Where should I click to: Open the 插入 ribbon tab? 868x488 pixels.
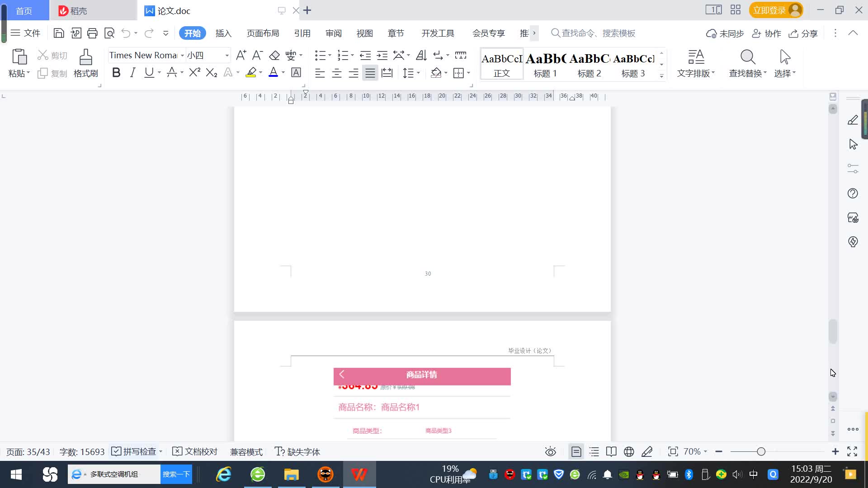pos(223,33)
